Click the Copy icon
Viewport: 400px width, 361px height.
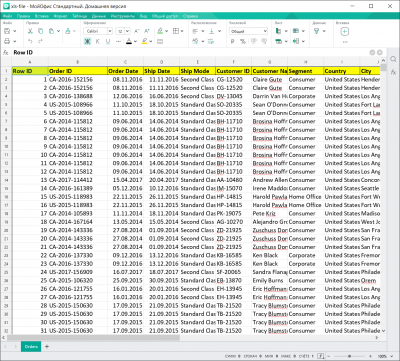(x=40, y=31)
